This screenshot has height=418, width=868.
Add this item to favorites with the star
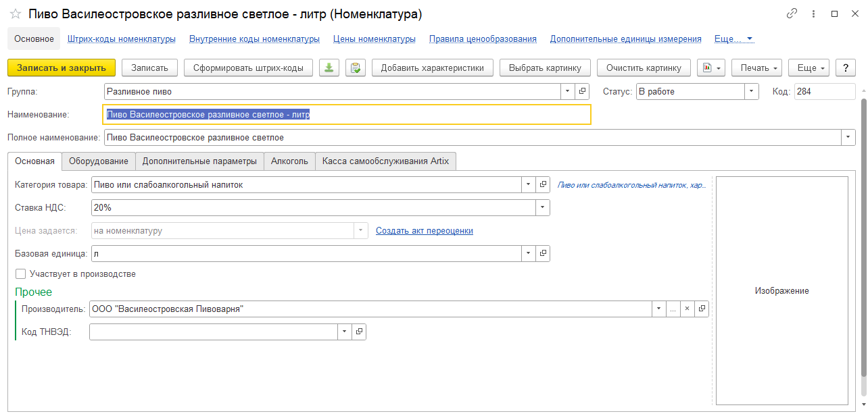click(16, 14)
